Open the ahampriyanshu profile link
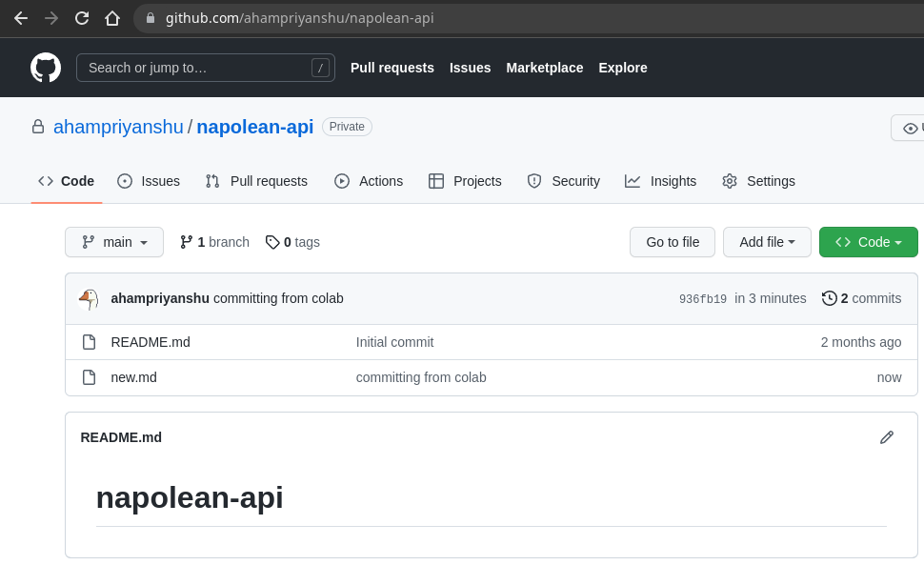Image resolution: width=924 pixels, height=565 pixels. 118,126
